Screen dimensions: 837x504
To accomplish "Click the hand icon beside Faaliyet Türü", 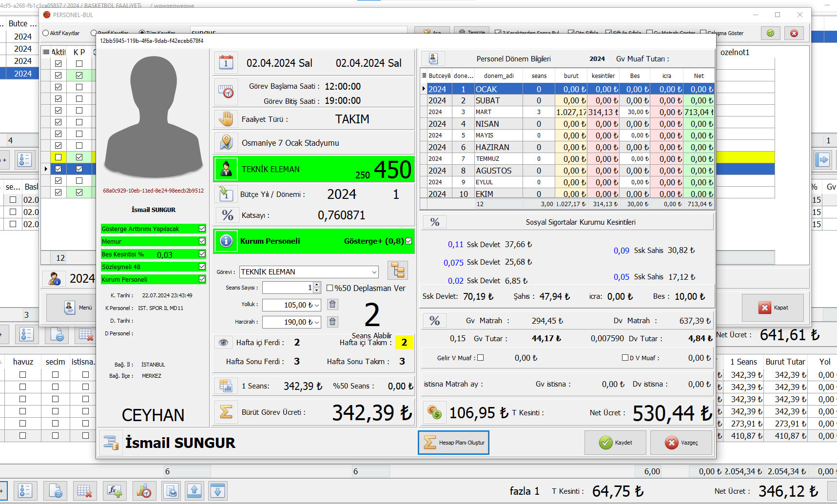I will click(x=226, y=119).
